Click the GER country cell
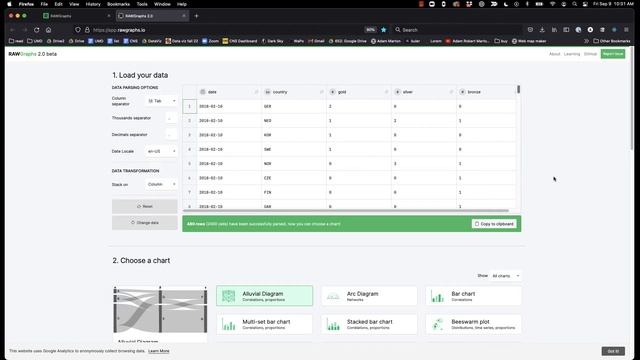640x360 pixels. click(x=294, y=106)
